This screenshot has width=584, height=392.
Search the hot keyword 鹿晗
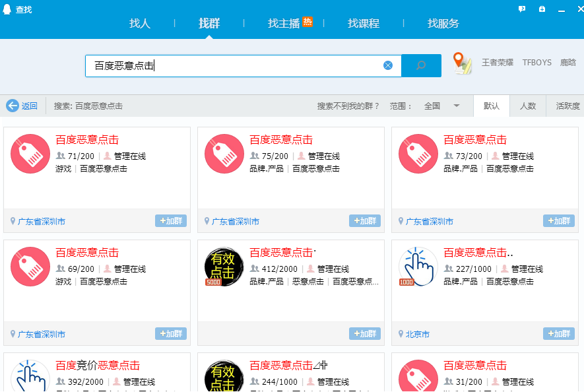568,63
